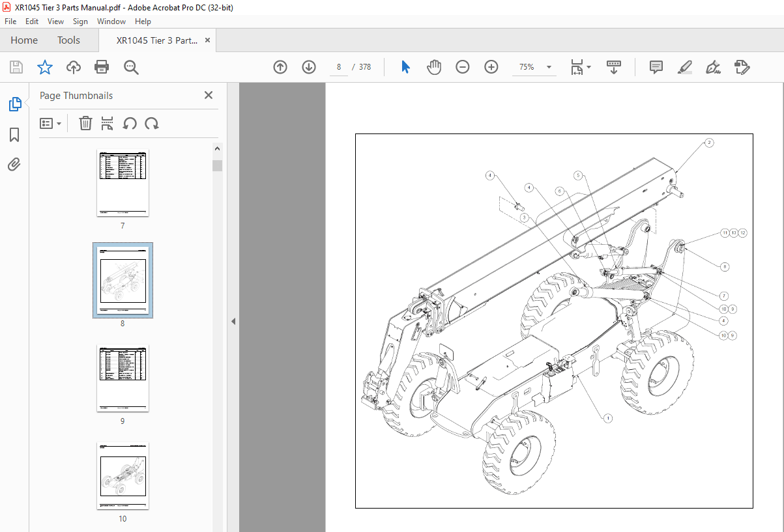Select the Bookmarks panel icon

[14, 135]
